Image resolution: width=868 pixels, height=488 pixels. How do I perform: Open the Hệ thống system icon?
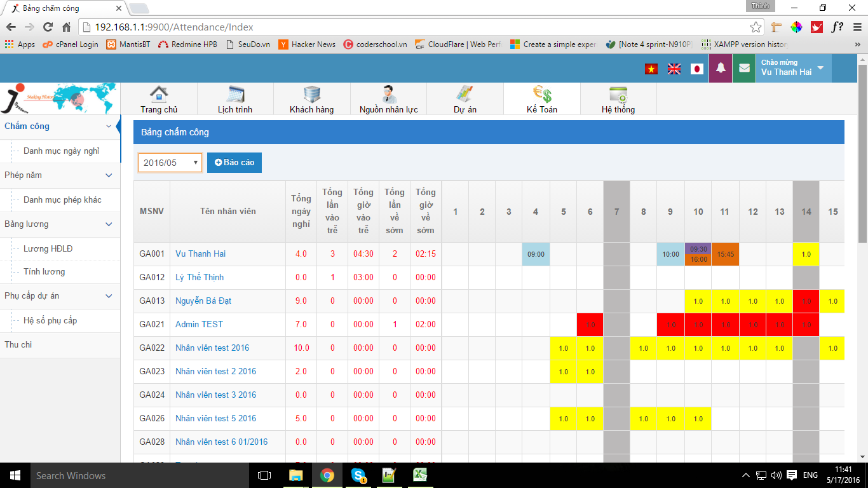[618, 94]
